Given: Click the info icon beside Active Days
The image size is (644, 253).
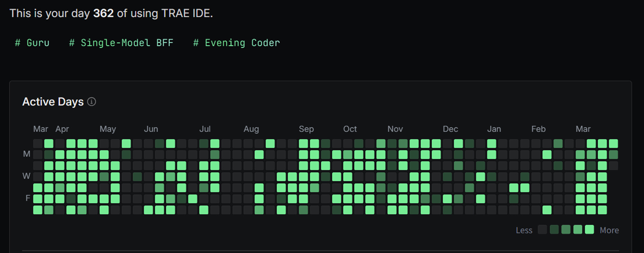Looking at the screenshot, I should pyautogui.click(x=91, y=102).
